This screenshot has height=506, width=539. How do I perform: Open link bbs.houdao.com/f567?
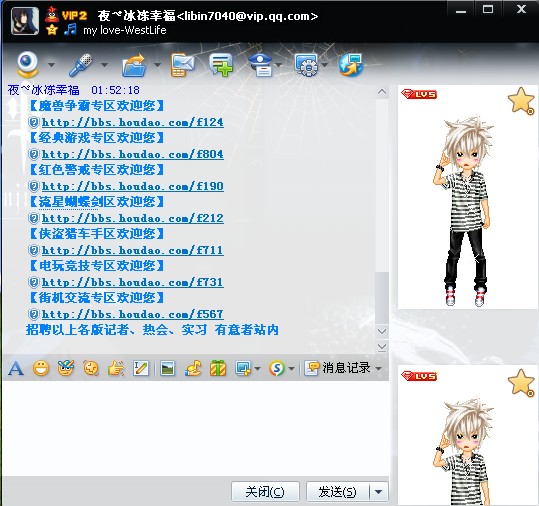[133, 314]
